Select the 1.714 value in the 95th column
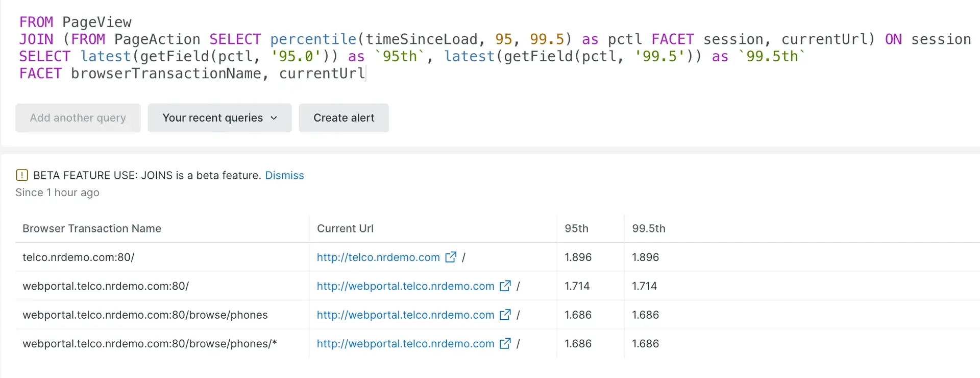The image size is (980, 378). 577,286
